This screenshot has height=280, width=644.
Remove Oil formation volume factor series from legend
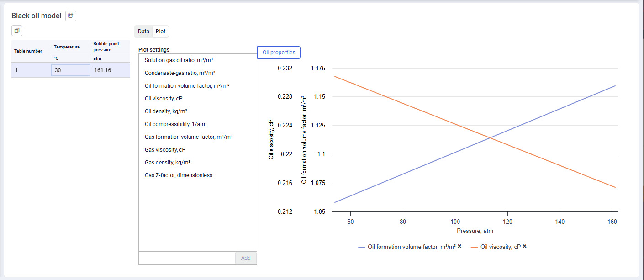click(459, 246)
